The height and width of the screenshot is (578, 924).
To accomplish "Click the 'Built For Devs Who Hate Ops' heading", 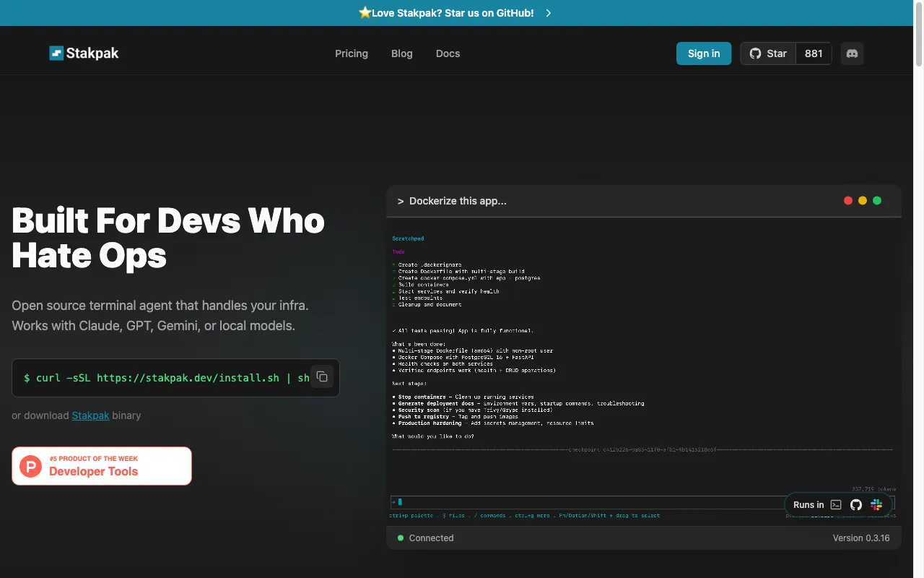I will (x=168, y=238).
